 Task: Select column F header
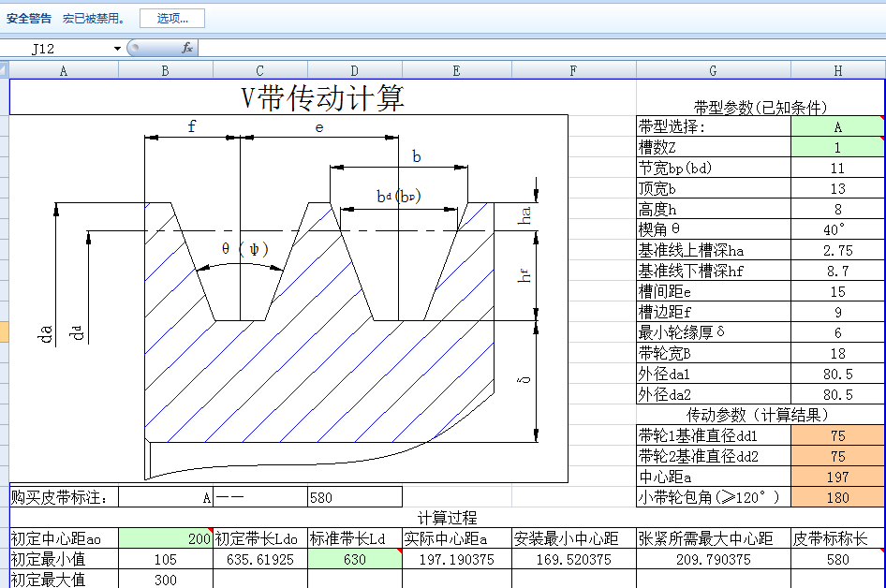pyautogui.click(x=573, y=70)
